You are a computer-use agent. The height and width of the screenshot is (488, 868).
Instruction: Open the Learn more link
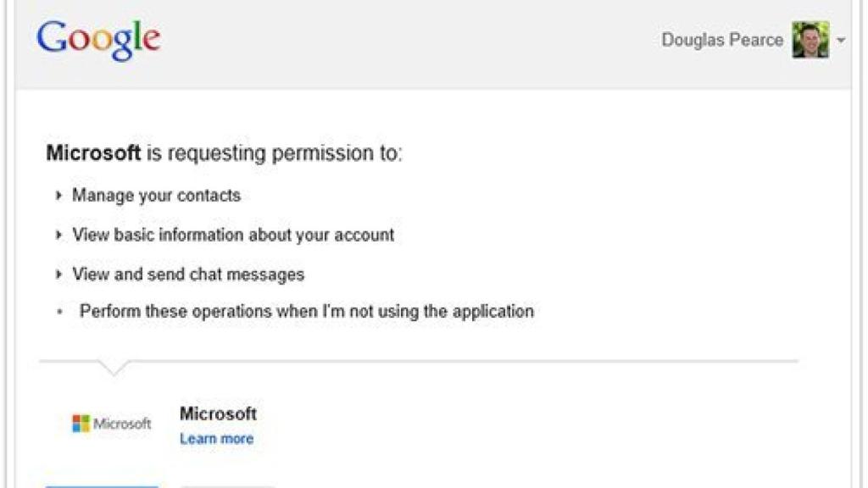(216, 439)
